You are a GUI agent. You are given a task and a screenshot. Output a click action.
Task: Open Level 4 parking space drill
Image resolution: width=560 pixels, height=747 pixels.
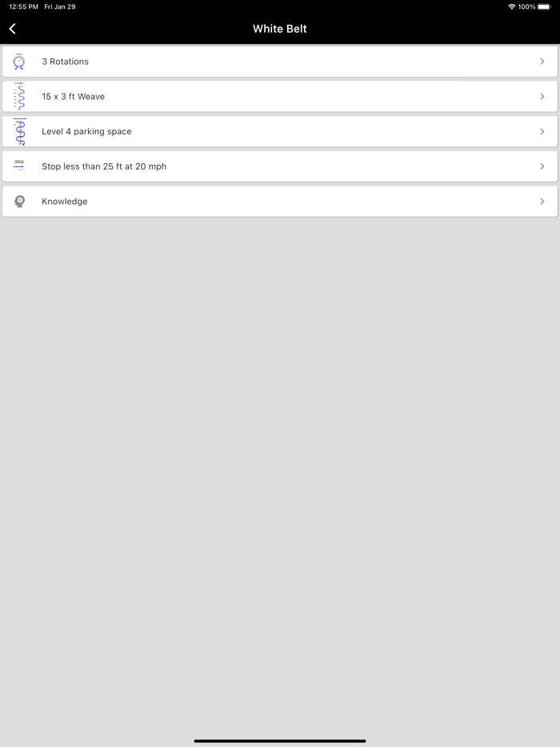pyautogui.click(x=86, y=132)
